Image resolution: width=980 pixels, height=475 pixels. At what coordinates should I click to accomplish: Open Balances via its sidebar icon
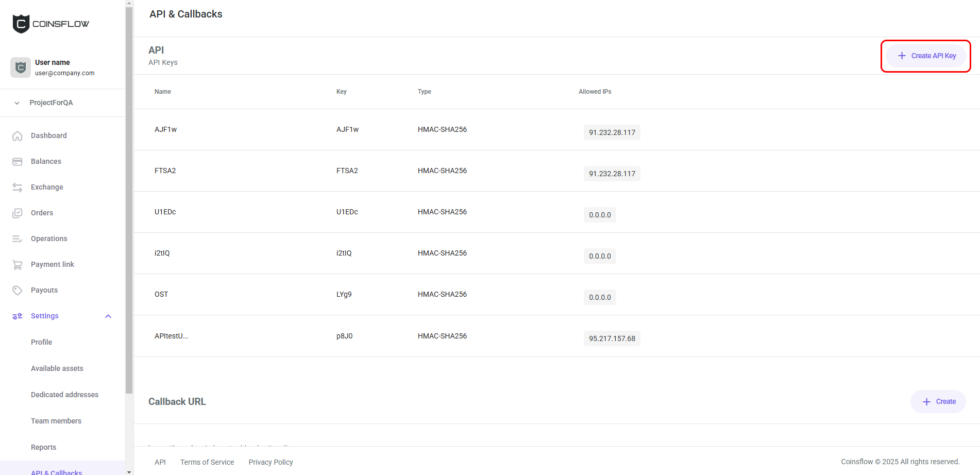(18, 161)
